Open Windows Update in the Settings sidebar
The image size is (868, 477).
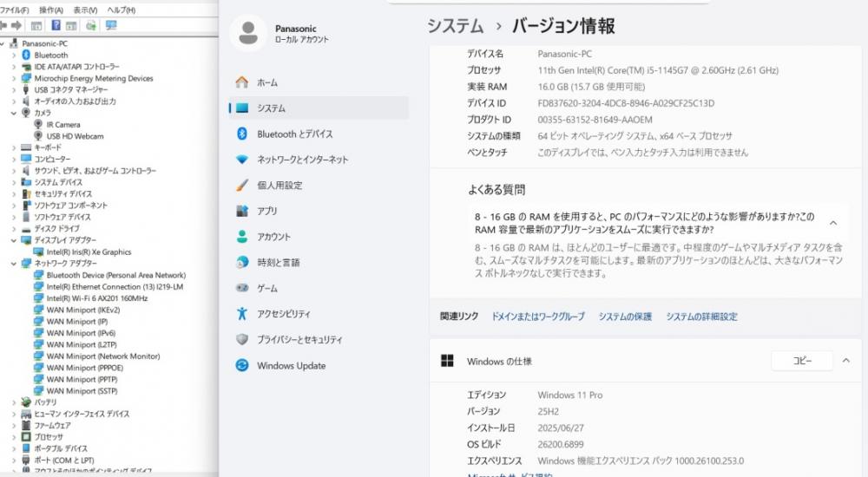point(319,366)
